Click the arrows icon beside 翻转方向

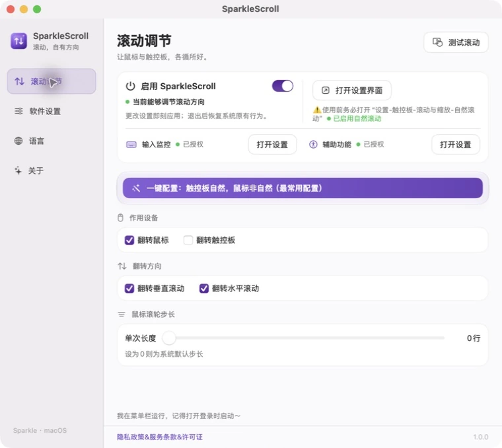pos(122,266)
